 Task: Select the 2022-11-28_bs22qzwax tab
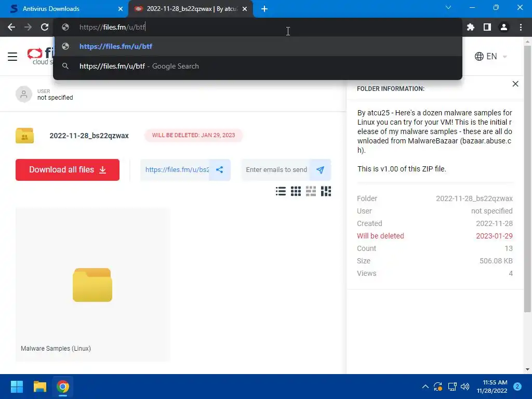pos(190,9)
